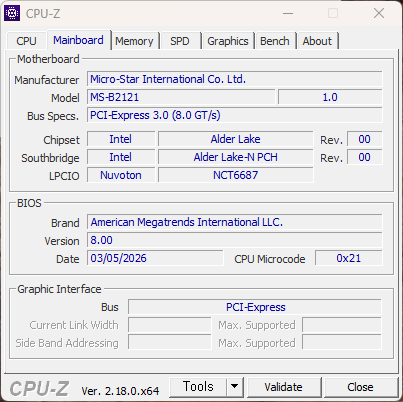This screenshot has height=402, width=403.
Task: Click the BIOS Version 8.00 field
Action: tap(235, 240)
